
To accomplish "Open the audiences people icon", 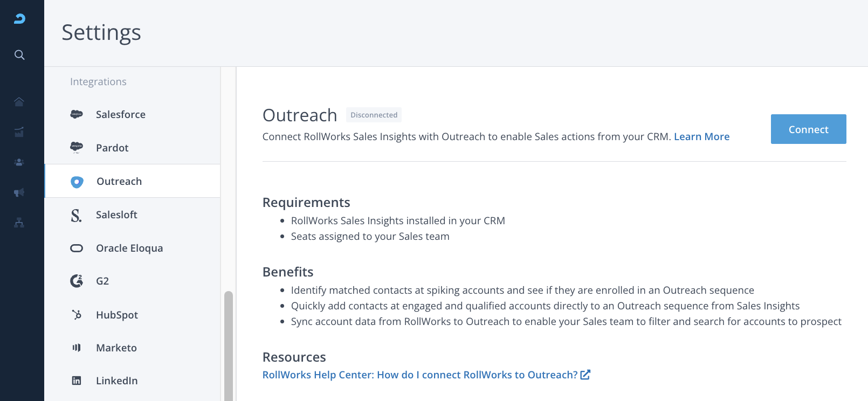I will (19, 162).
